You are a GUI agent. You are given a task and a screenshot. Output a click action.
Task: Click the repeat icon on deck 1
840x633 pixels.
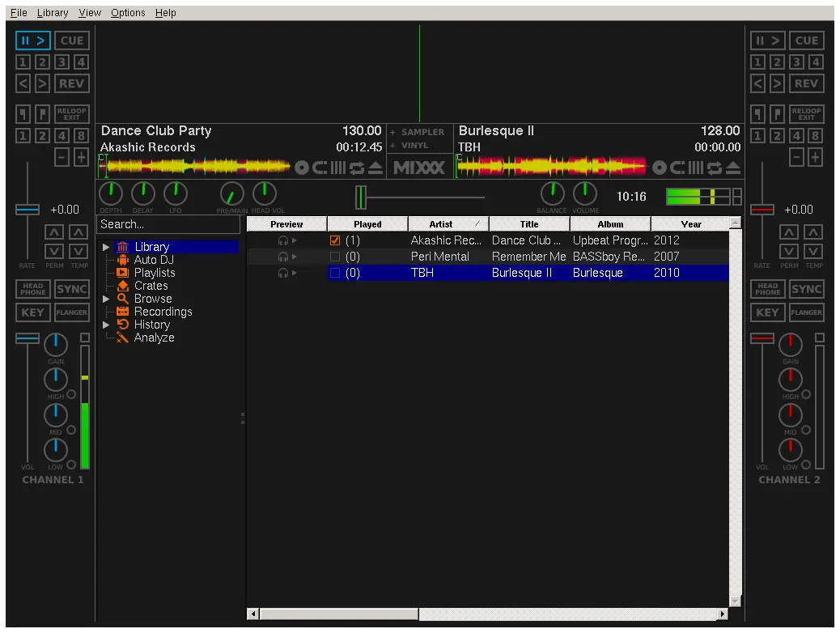pos(357,168)
